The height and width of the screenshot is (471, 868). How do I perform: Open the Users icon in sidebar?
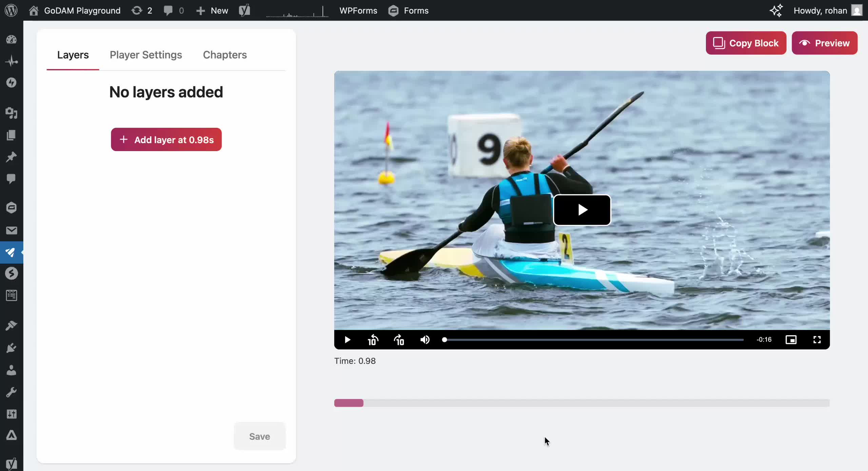pos(12,370)
